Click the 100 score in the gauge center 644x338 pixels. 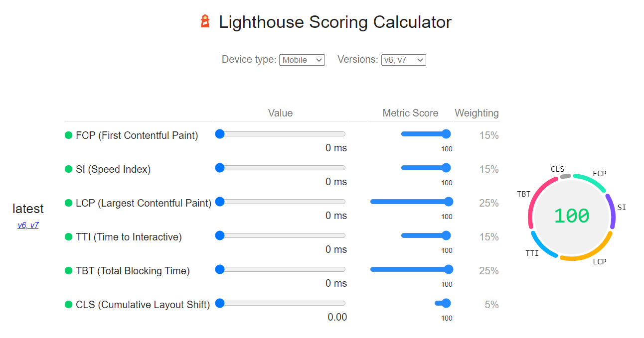pos(571,215)
